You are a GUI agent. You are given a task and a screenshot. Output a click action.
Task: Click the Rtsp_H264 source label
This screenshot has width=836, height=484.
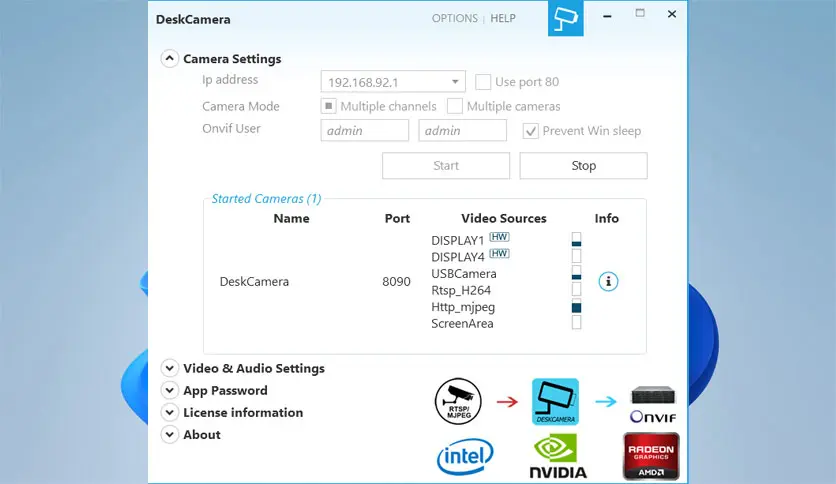[461, 290]
